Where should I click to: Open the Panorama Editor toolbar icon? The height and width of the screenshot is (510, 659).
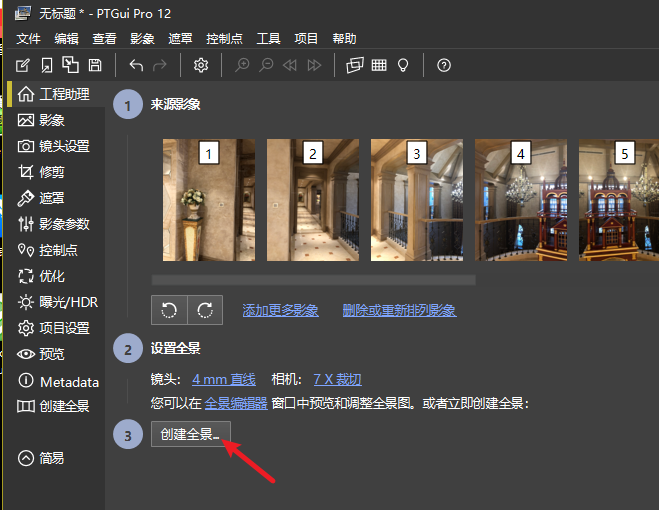355,65
